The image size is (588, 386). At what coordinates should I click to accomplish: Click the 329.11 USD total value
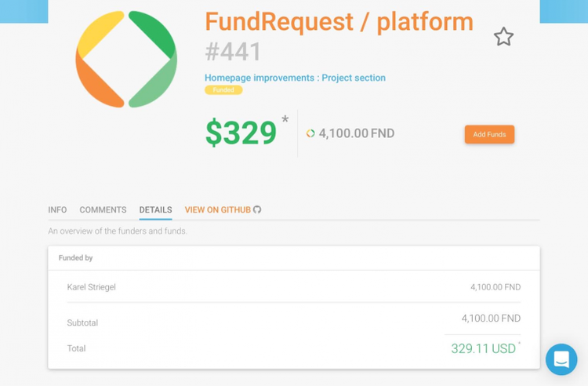click(483, 348)
